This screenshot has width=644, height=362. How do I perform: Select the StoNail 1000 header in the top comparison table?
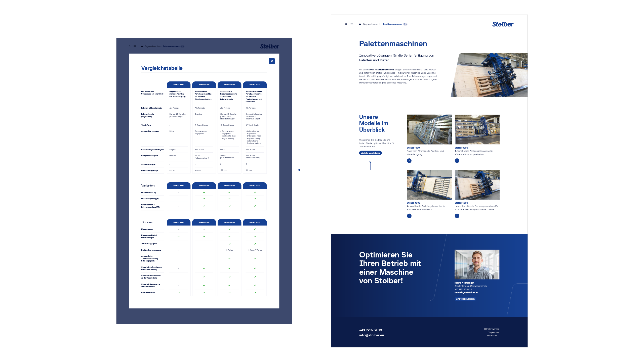point(179,85)
